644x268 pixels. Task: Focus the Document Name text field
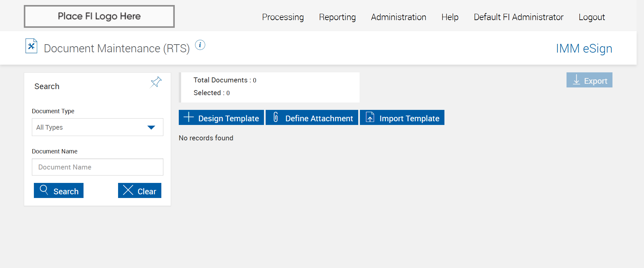tap(97, 167)
